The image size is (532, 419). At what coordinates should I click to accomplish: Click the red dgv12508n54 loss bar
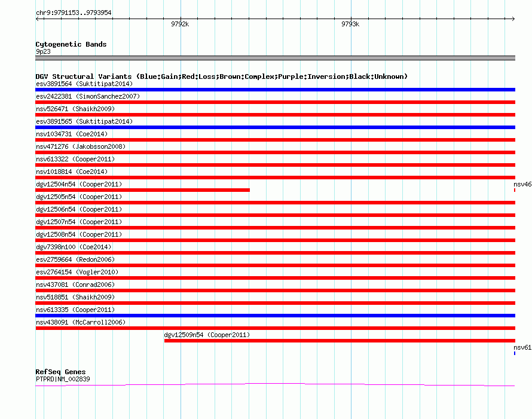[x=275, y=240]
